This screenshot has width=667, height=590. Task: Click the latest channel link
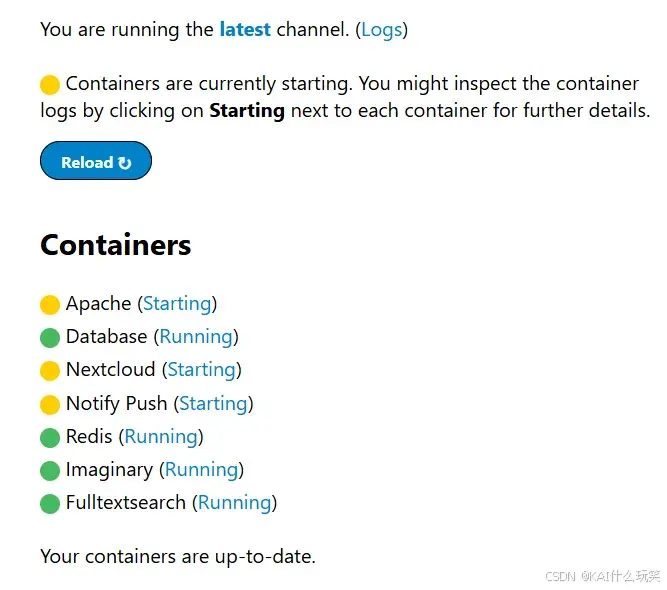tap(245, 29)
